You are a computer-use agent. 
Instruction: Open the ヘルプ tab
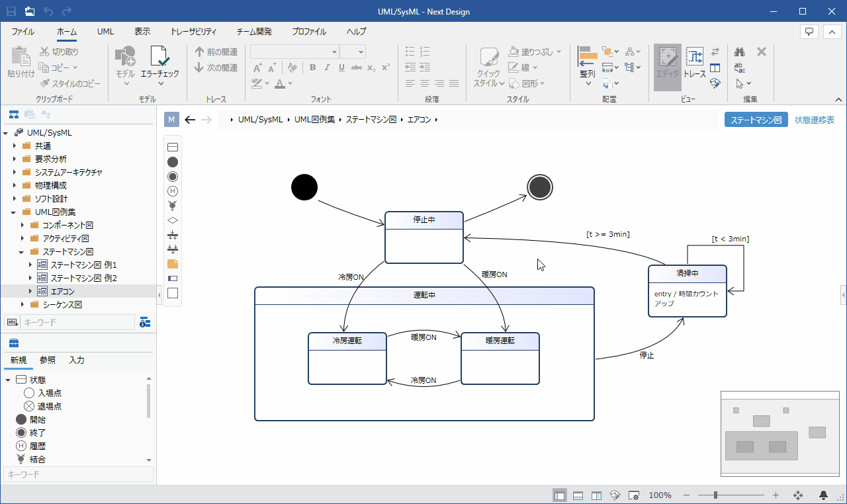356,32
